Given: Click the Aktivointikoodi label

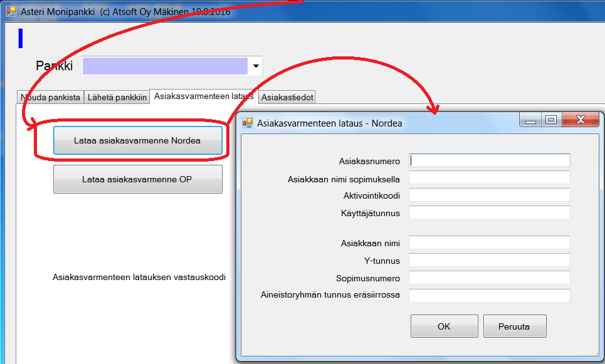Looking at the screenshot, I should click(372, 195).
